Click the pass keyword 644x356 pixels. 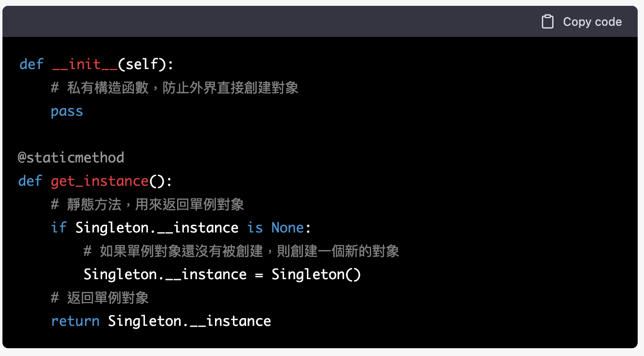click(67, 111)
